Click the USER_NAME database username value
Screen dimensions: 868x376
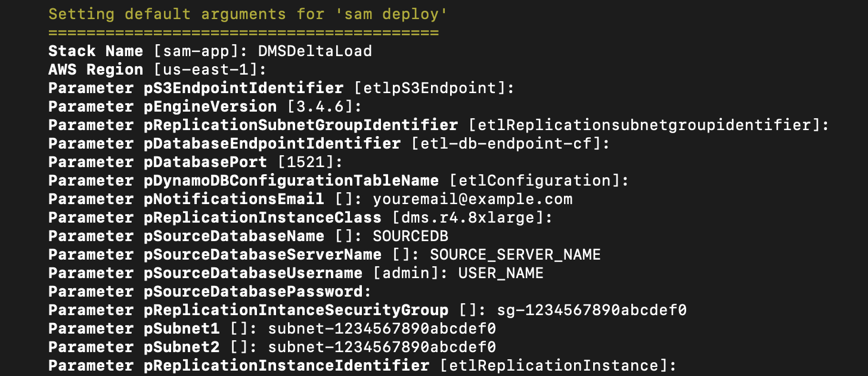click(x=501, y=273)
